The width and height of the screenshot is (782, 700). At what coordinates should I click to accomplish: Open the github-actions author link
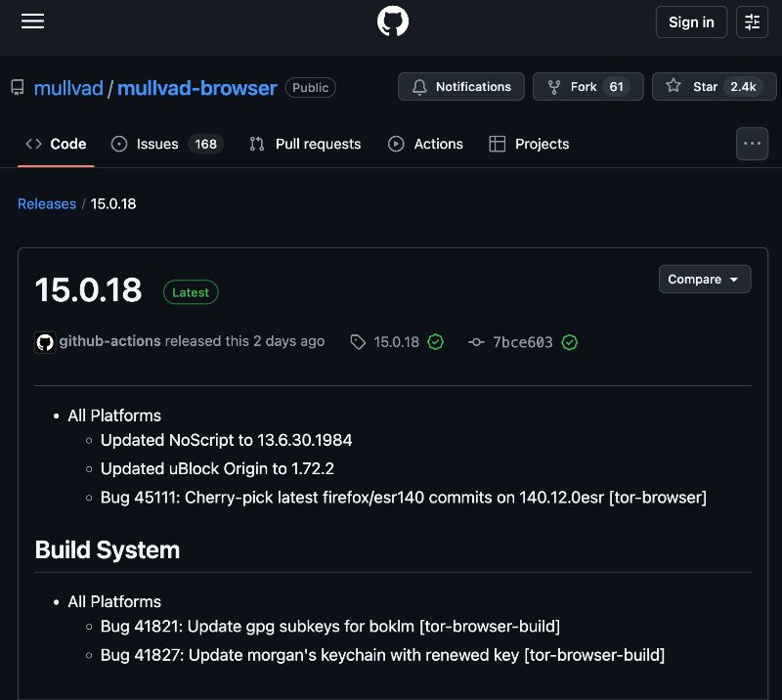(x=109, y=341)
